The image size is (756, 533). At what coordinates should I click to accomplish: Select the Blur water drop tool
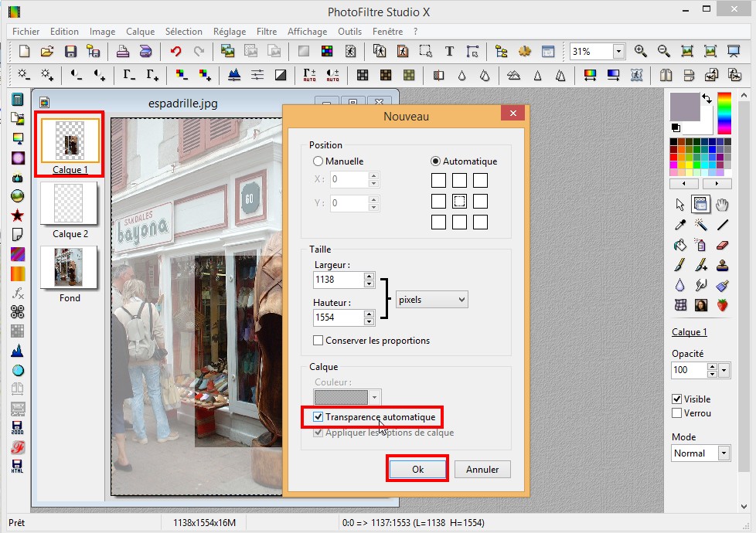point(679,285)
